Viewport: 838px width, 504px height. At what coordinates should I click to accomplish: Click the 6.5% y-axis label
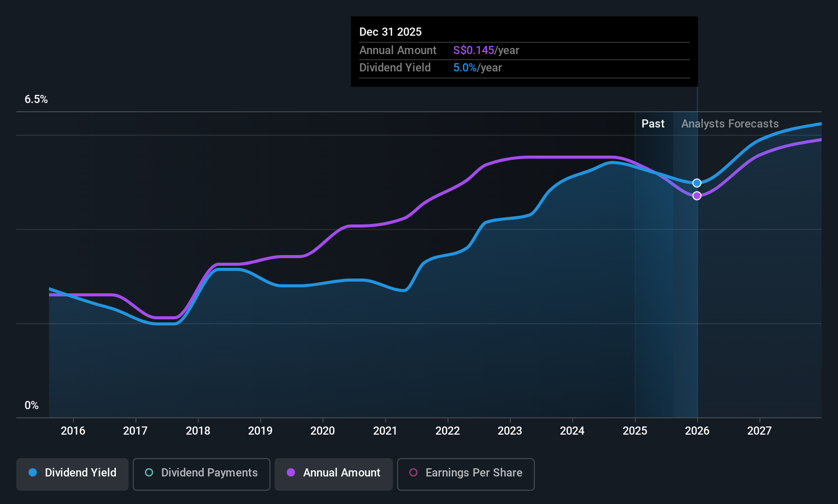pos(36,99)
